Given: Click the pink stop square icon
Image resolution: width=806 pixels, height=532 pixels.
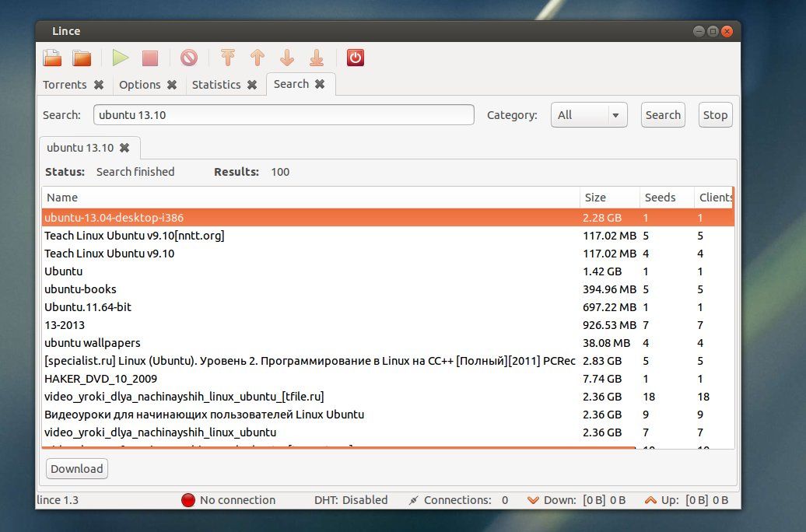Looking at the screenshot, I should [149, 58].
